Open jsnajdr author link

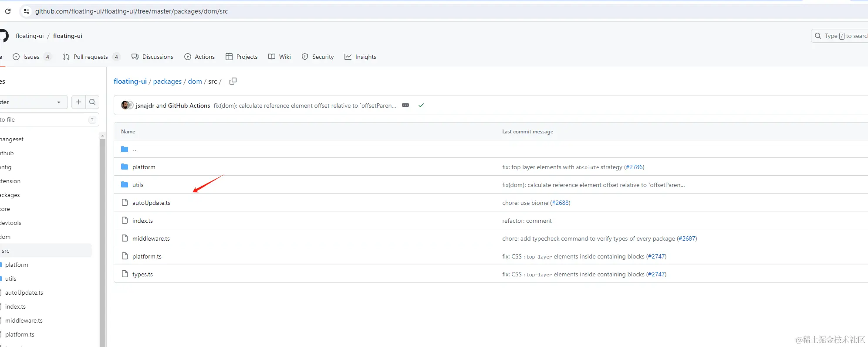[x=145, y=105]
